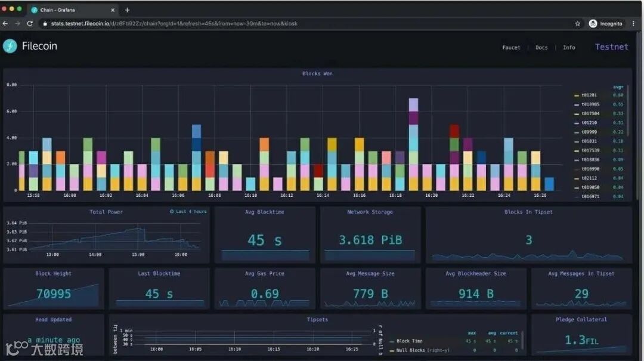Click the 70995 block height value
This screenshot has height=361, width=644.
tap(54, 294)
